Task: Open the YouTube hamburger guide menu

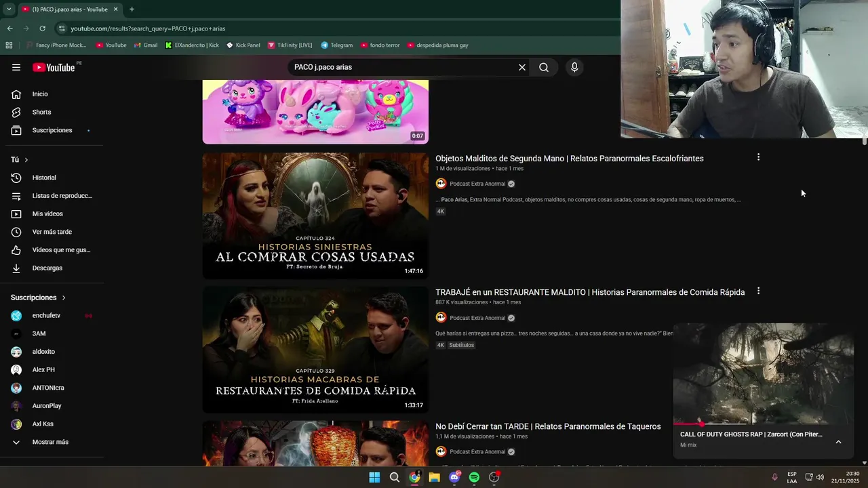Action: pos(16,67)
